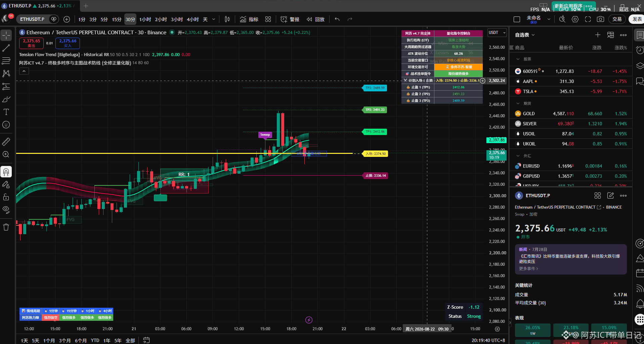Image resolution: width=644 pixels, height=344 pixels.
Task: Select the 全部 date range
Action: pos(130,341)
